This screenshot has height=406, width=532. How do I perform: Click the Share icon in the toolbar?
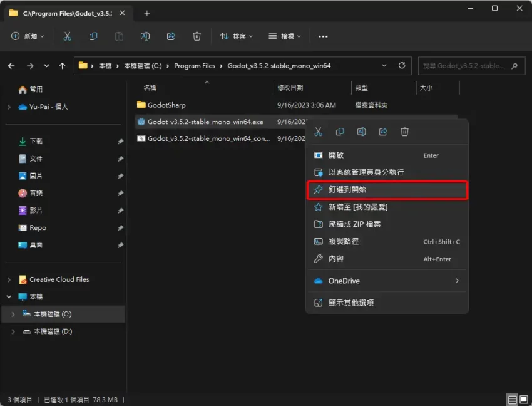click(x=171, y=36)
